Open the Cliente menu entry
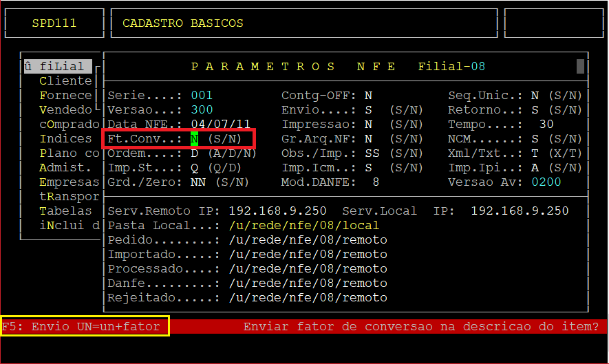The height and width of the screenshot is (364, 609). click(65, 81)
